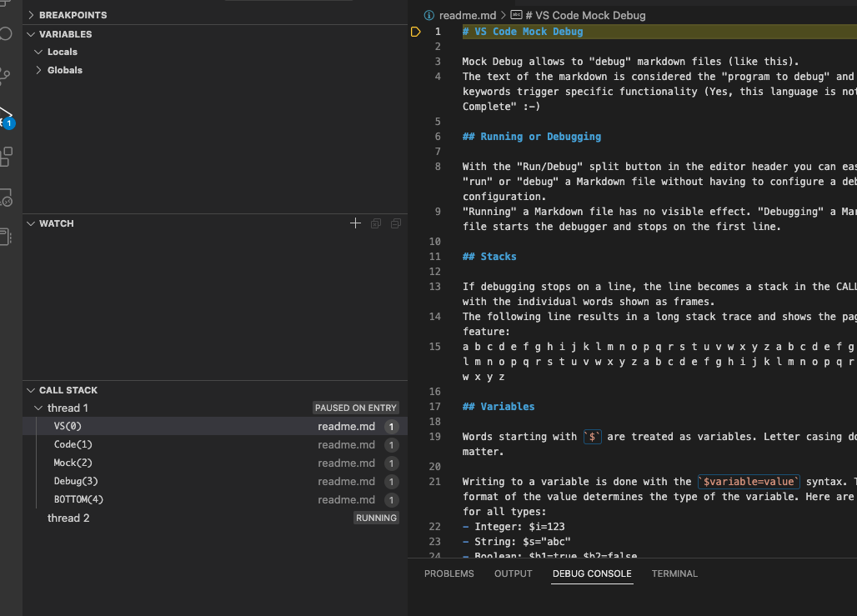Click readme.md beside BOTTOM(4) frame
The height and width of the screenshot is (616, 857).
pyautogui.click(x=347, y=499)
